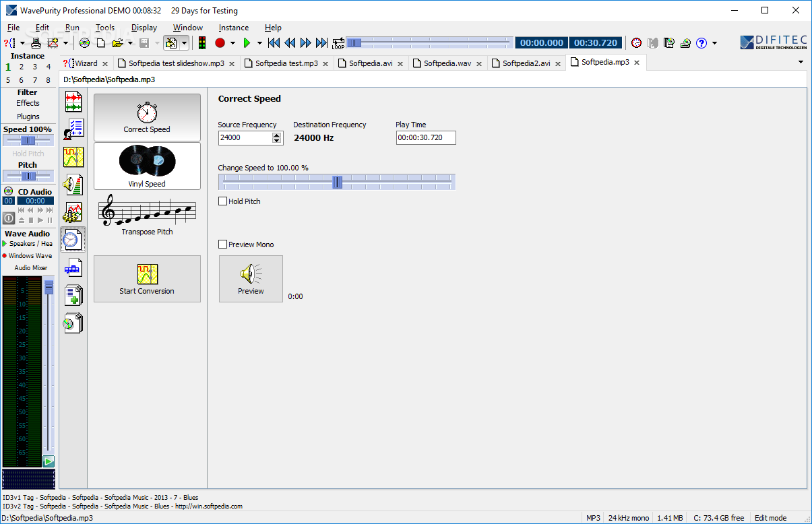Screen dimensions: 812x524
Task: Create a new blank document from toolbar
Action: point(101,43)
